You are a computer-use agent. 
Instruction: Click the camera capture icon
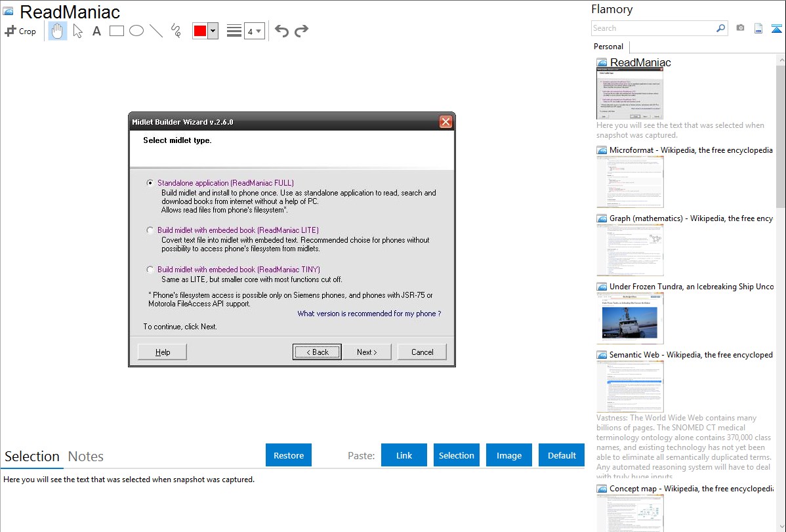(x=740, y=28)
